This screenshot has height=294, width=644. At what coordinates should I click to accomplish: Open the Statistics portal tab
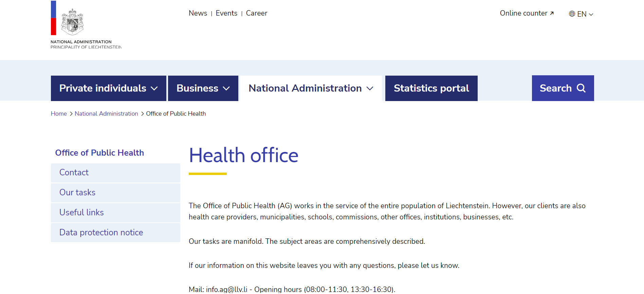(x=431, y=88)
